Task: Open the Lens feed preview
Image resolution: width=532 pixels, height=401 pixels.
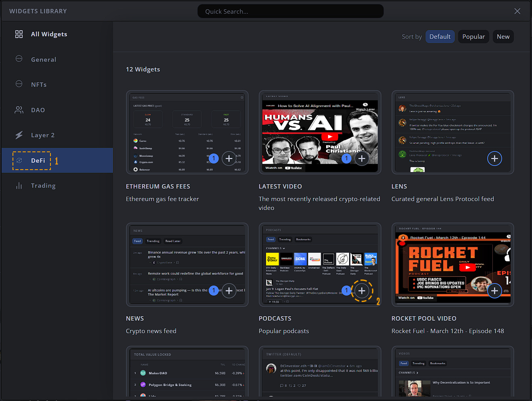Action: pyautogui.click(x=452, y=132)
